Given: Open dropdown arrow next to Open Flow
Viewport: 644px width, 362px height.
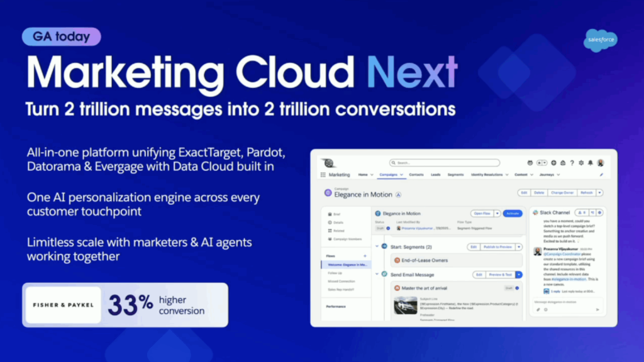Looking at the screenshot, I should click(x=497, y=214).
